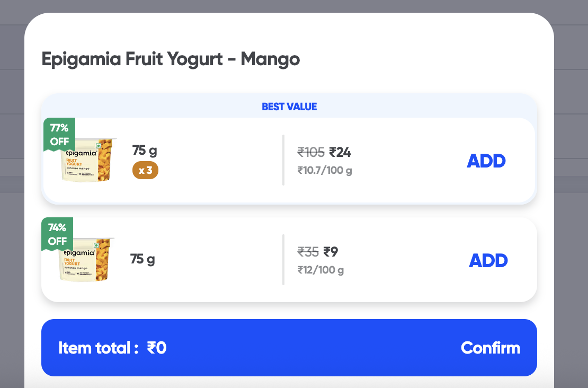Click the struck-through ₹35 original price
This screenshot has width=588, height=388.
point(308,252)
